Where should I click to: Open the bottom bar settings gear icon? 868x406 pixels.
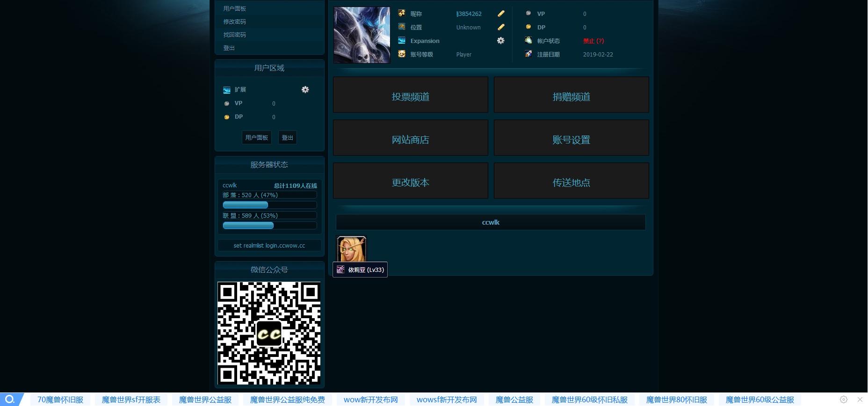[x=844, y=399]
